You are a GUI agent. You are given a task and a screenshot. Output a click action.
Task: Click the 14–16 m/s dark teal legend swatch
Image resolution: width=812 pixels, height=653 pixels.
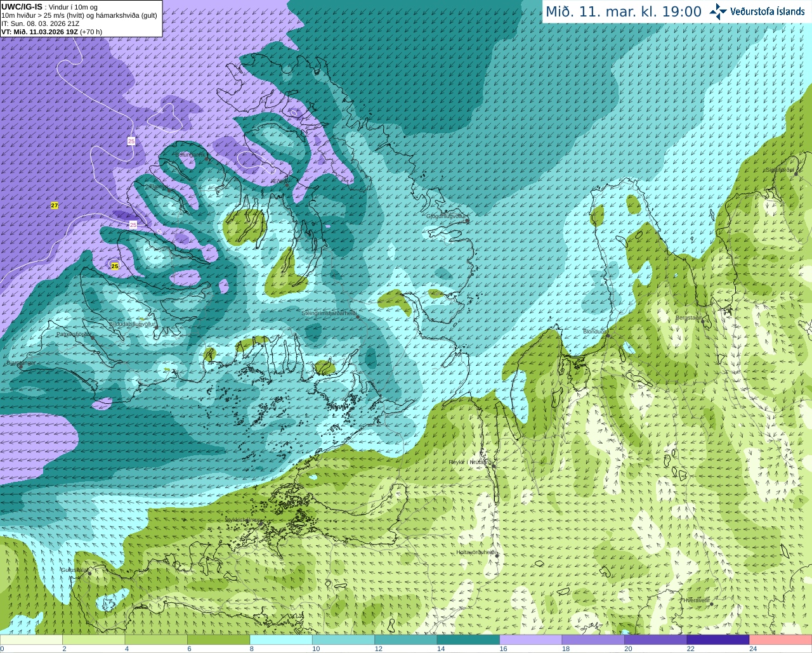point(468,640)
